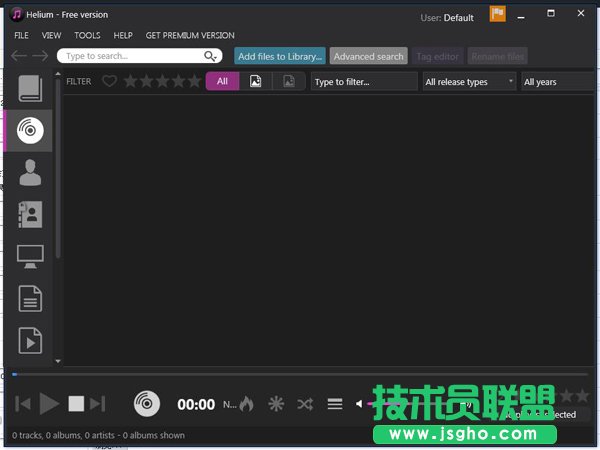Maximize the Helium window

tap(551, 13)
